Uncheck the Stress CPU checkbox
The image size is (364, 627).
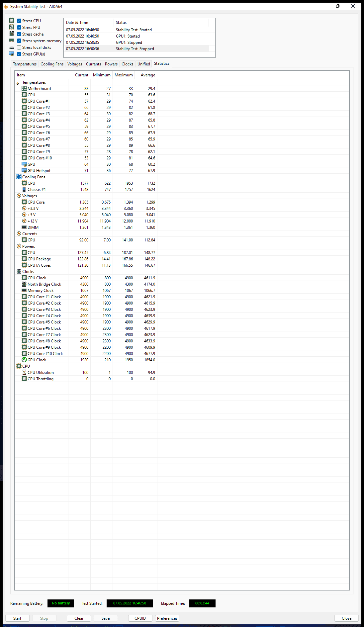coord(19,21)
